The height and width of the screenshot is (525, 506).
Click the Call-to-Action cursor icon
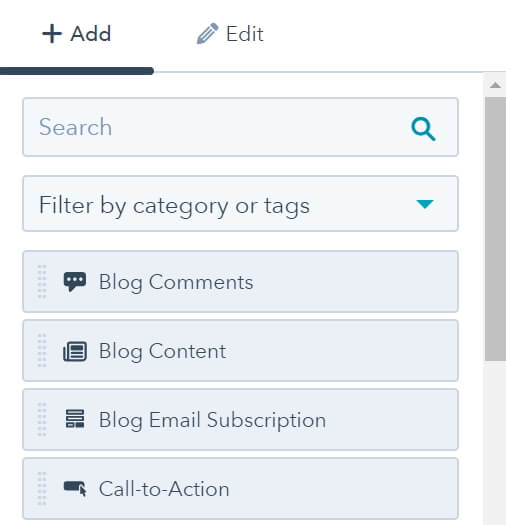[x=75, y=488]
